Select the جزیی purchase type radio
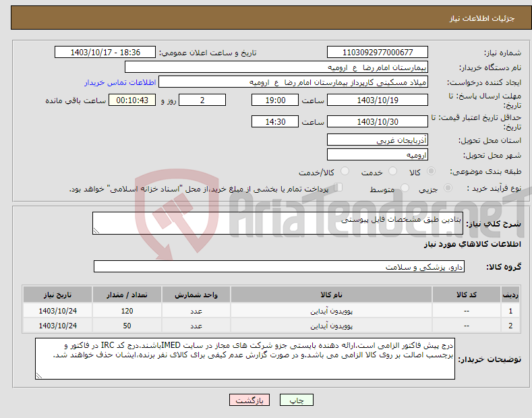This screenshot has height=418, width=532. [448, 188]
